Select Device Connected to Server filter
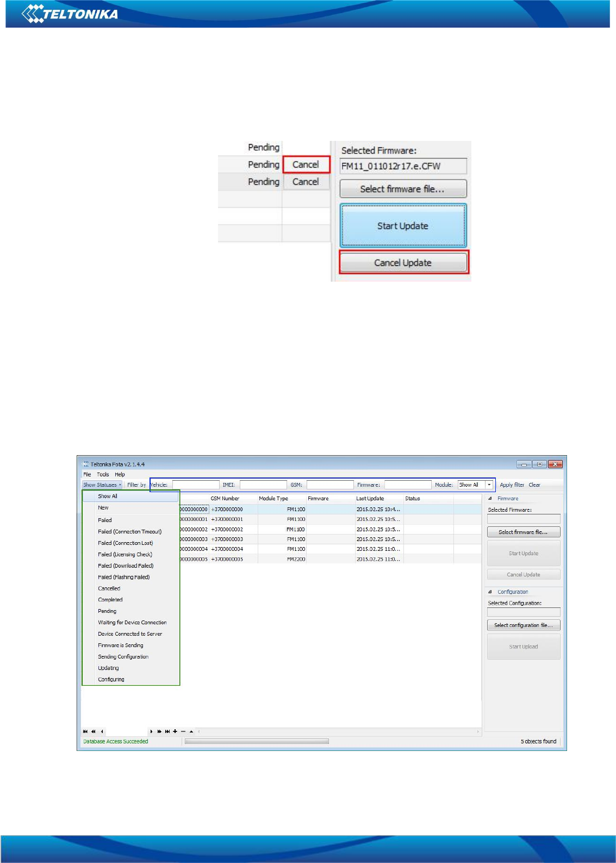616x863 pixels. (x=130, y=634)
